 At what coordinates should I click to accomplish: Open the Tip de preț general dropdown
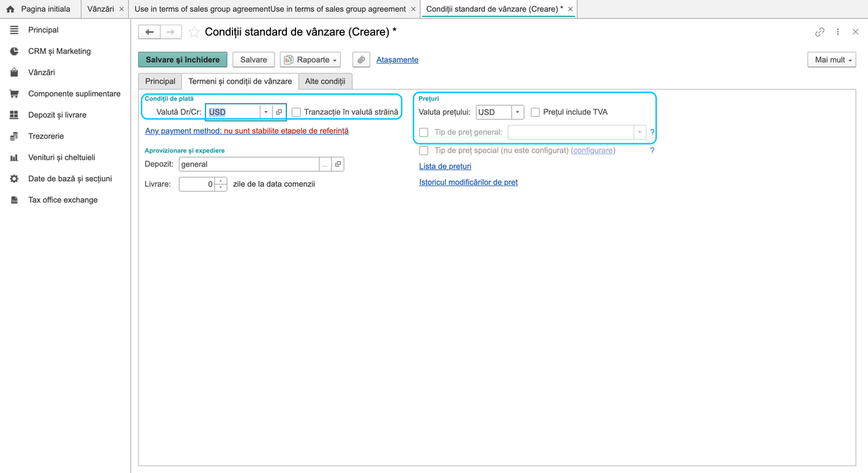(639, 132)
